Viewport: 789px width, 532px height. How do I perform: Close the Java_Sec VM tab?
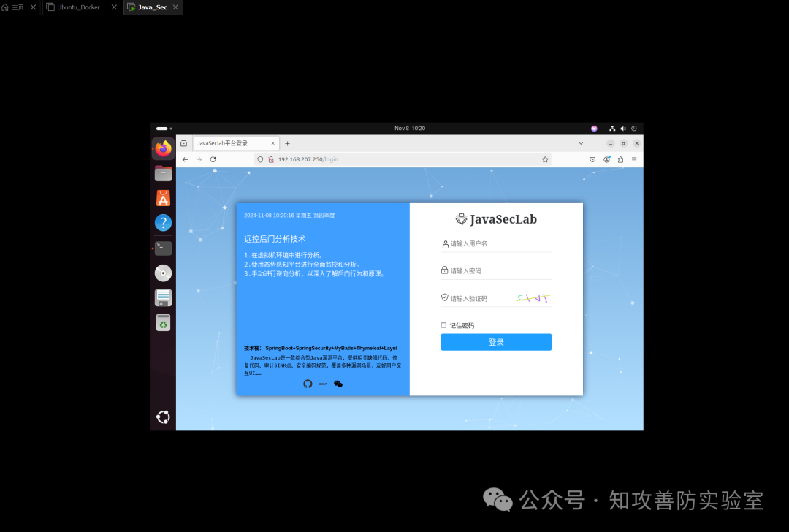click(175, 7)
